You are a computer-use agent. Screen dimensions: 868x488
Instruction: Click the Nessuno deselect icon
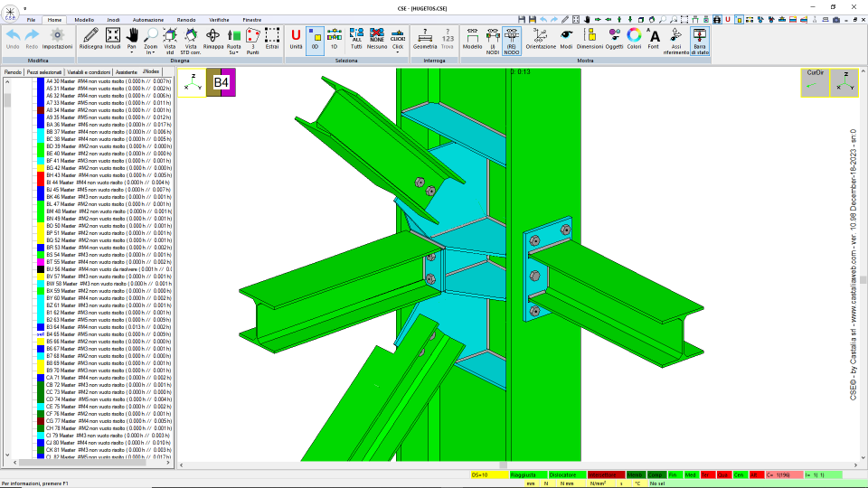377,36
